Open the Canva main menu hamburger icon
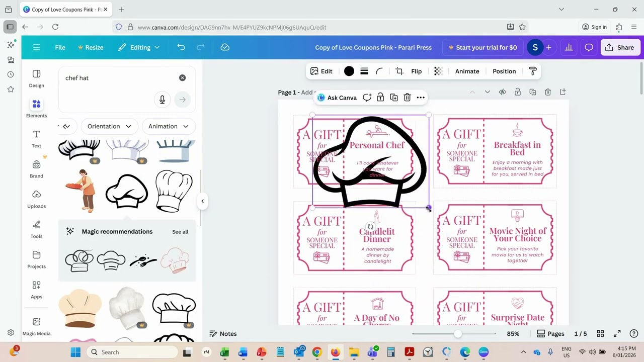644x362 pixels. 36,47
